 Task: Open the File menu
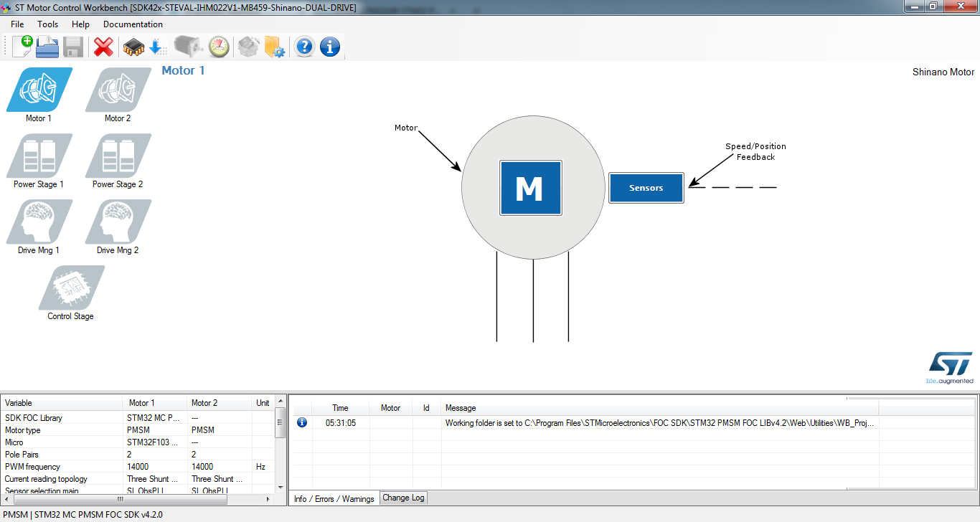tap(17, 24)
